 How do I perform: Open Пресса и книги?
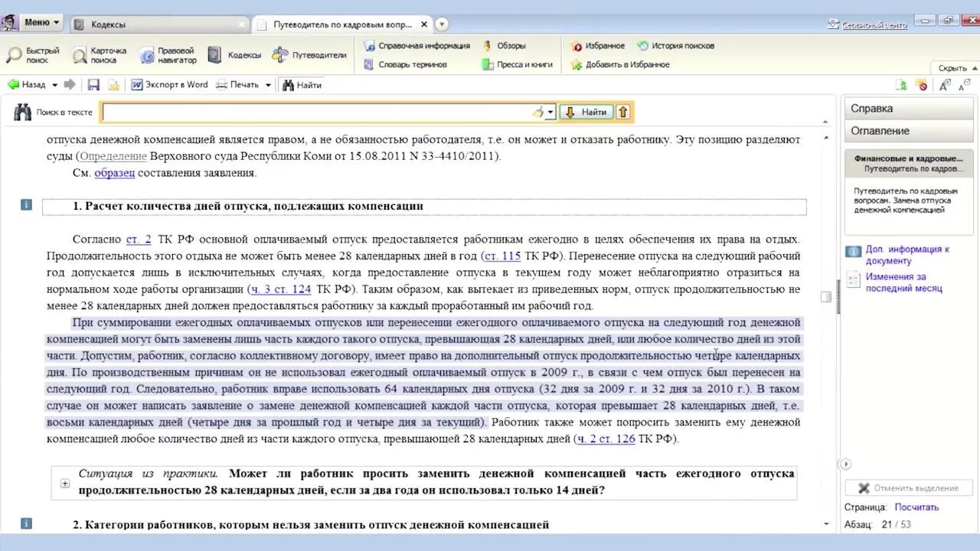(x=517, y=64)
